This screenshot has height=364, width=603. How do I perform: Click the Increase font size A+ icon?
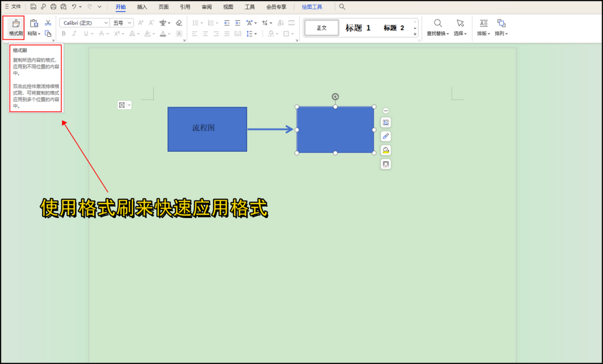141,23
